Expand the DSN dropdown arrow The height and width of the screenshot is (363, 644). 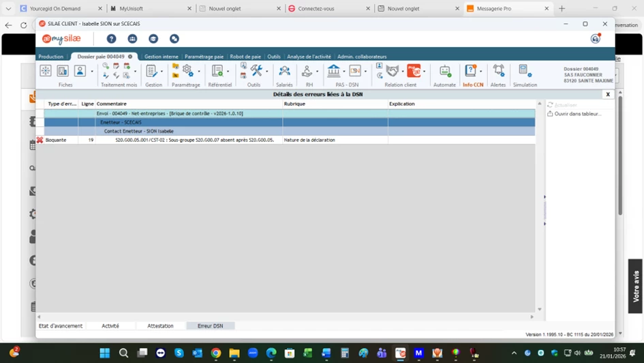[365, 72]
